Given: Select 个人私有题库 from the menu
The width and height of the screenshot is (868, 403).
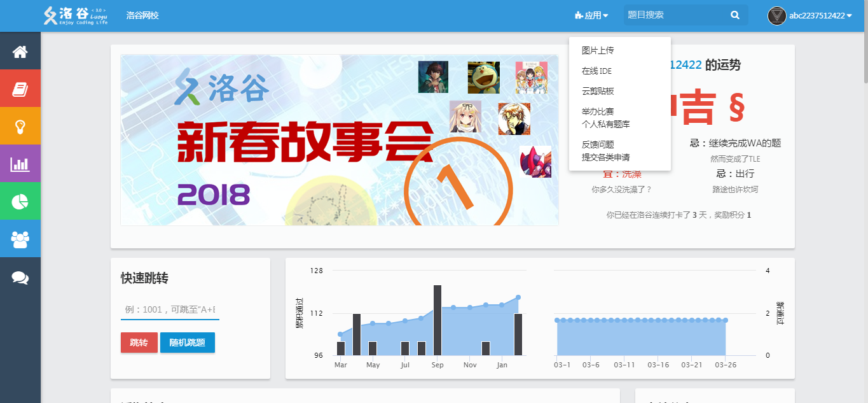Looking at the screenshot, I should [x=606, y=124].
